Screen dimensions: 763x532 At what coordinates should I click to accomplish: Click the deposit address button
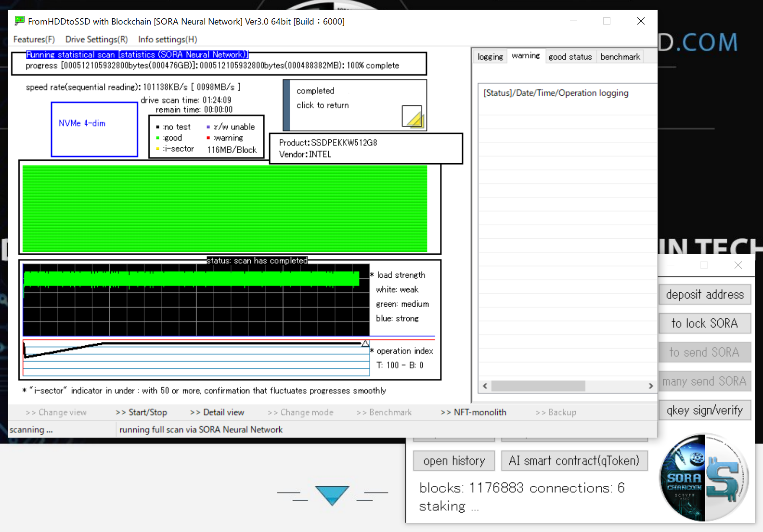tap(705, 295)
